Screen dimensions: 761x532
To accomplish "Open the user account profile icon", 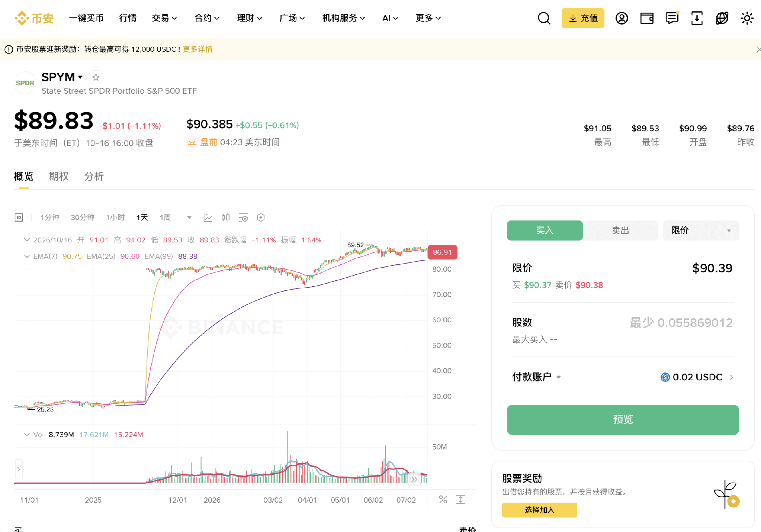I will click(x=622, y=18).
